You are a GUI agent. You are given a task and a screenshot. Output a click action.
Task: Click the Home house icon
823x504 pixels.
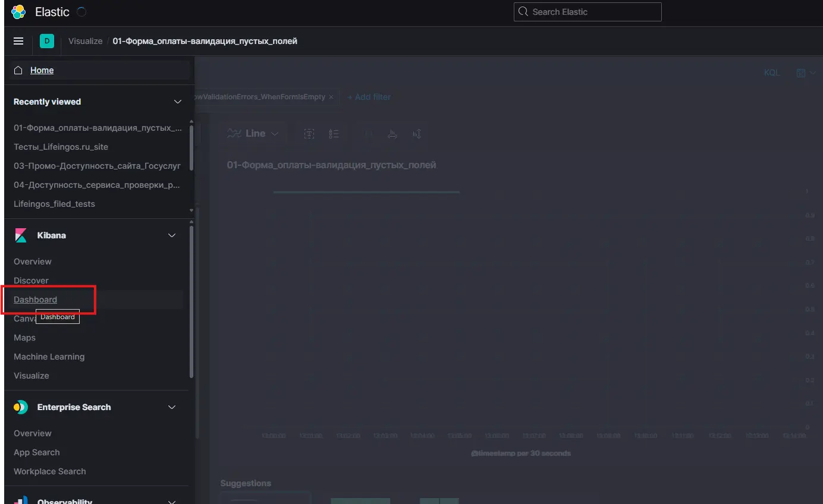tap(18, 70)
